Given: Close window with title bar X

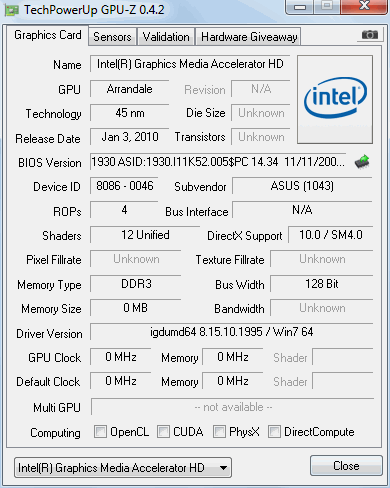Looking at the screenshot, I should pos(364,7).
